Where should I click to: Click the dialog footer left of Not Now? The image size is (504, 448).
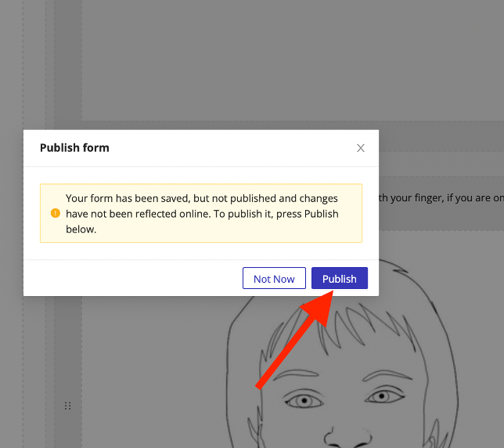[133, 279]
